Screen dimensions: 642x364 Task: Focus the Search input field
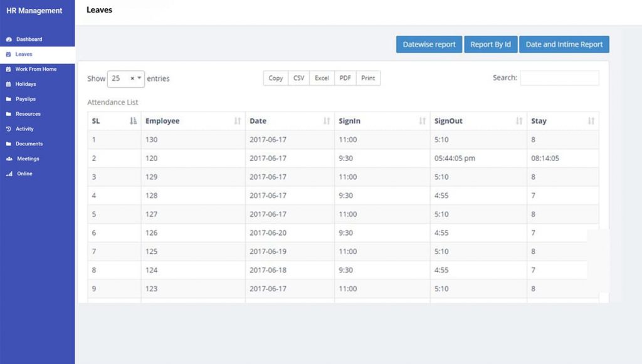pyautogui.click(x=559, y=78)
